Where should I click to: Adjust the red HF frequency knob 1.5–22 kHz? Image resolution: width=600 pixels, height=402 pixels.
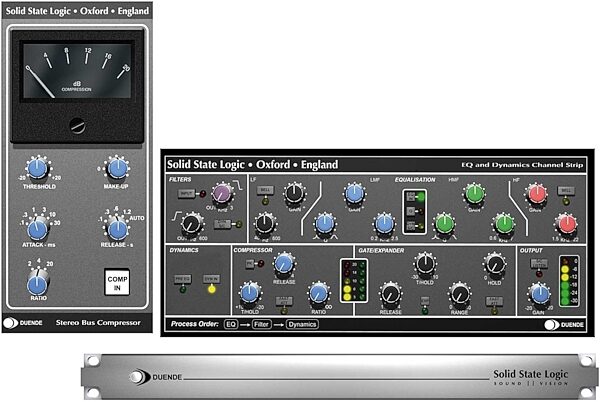coord(566,224)
